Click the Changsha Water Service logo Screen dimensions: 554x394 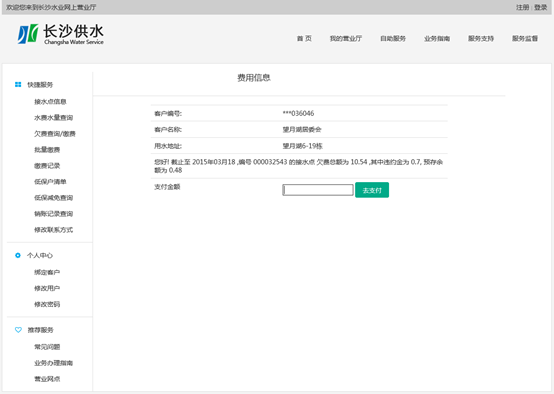[60, 34]
